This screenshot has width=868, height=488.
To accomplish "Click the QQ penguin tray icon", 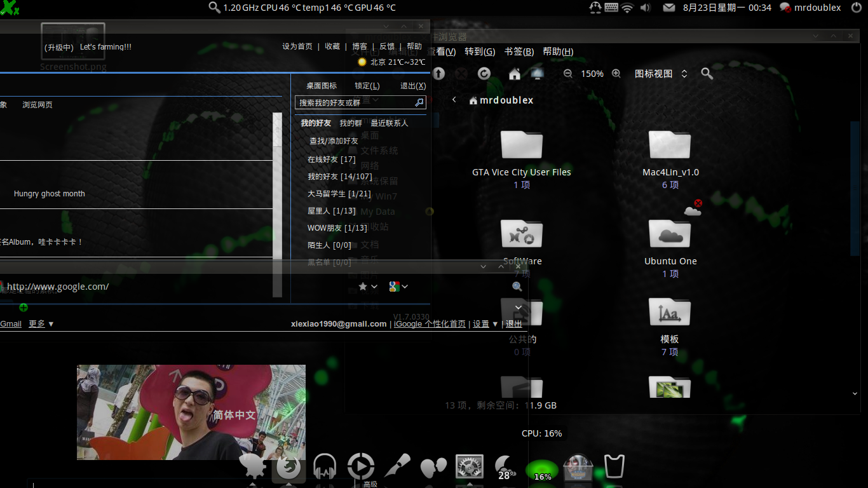I will tap(595, 8).
